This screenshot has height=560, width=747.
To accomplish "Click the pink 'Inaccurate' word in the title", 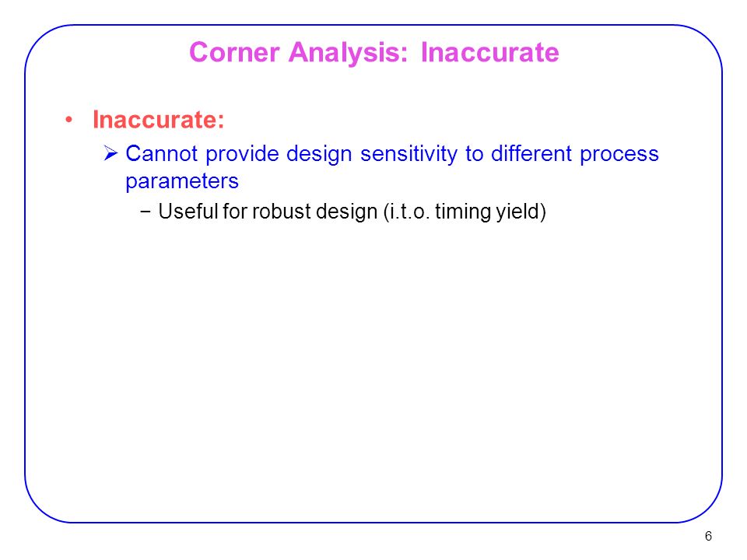I will [489, 52].
